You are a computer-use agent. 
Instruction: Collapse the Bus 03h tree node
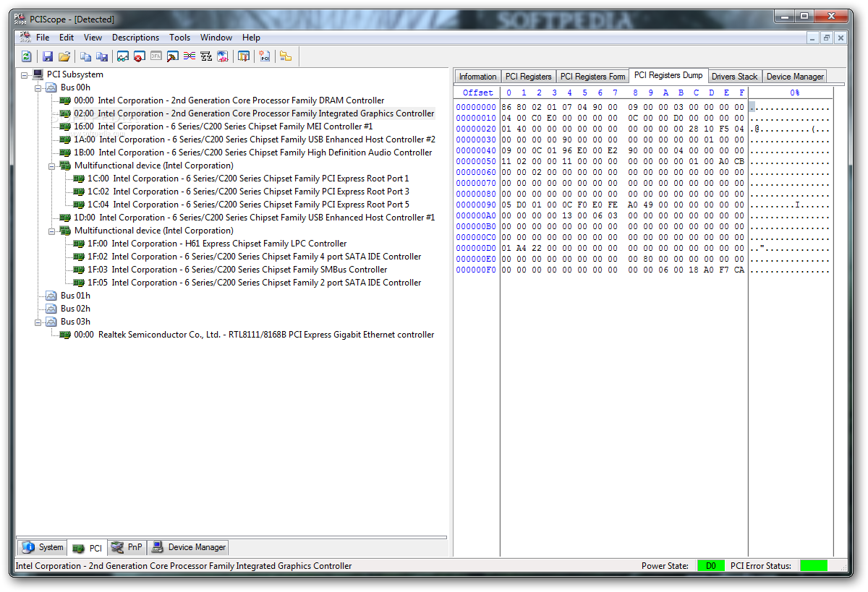click(x=38, y=322)
